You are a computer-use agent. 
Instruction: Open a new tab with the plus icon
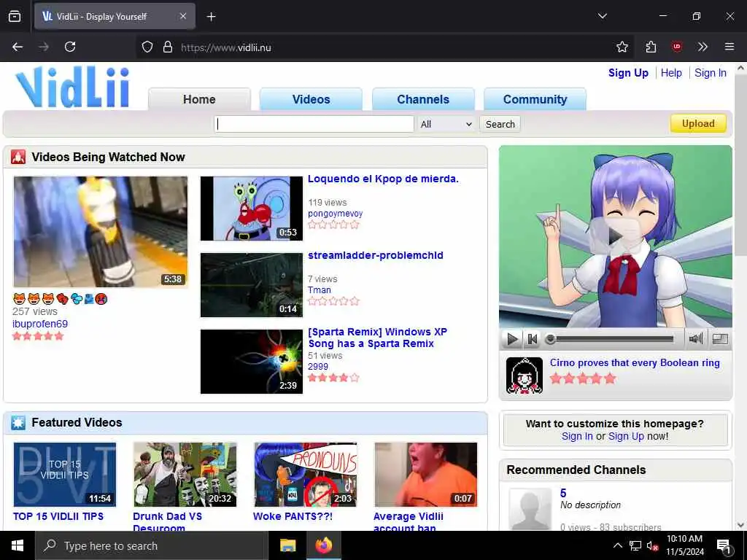211,17
